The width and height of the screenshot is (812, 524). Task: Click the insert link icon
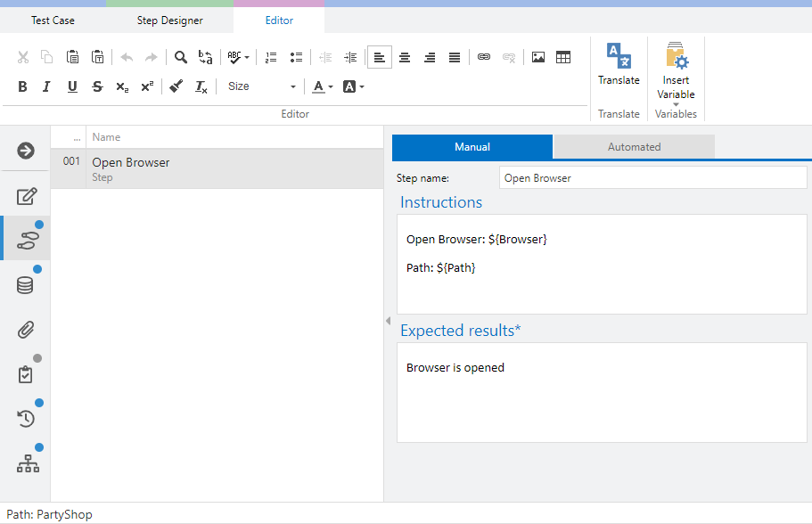483,57
